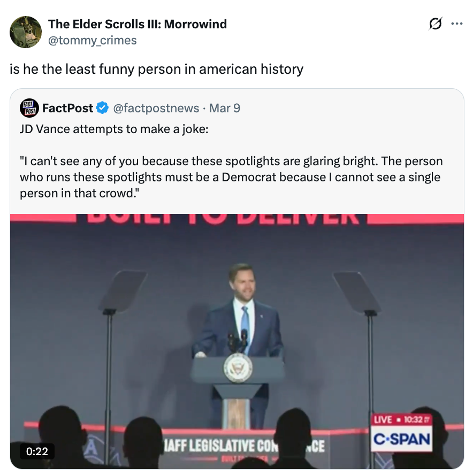Viewport: 473px width, 476px height.
Task: Click the tommy_crimes profile avatar
Action: (x=26, y=32)
